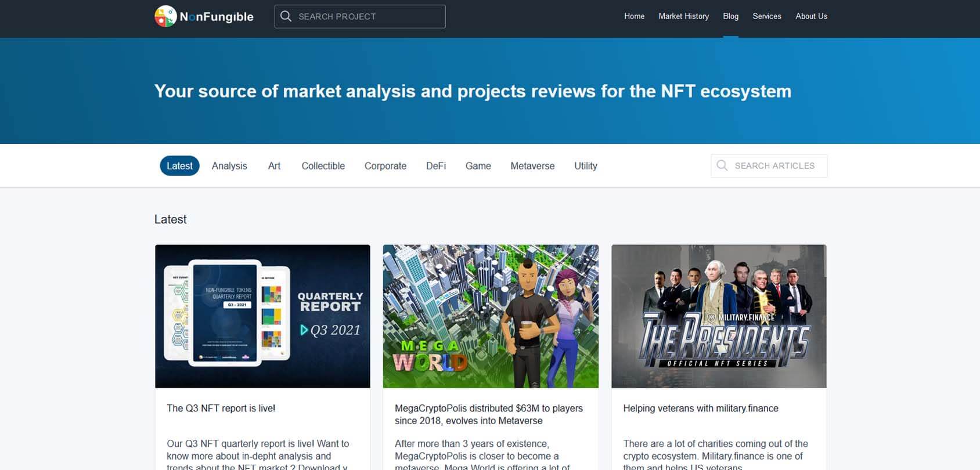This screenshot has height=470, width=980.
Task: Select the Game category tab
Action: pyautogui.click(x=478, y=166)
